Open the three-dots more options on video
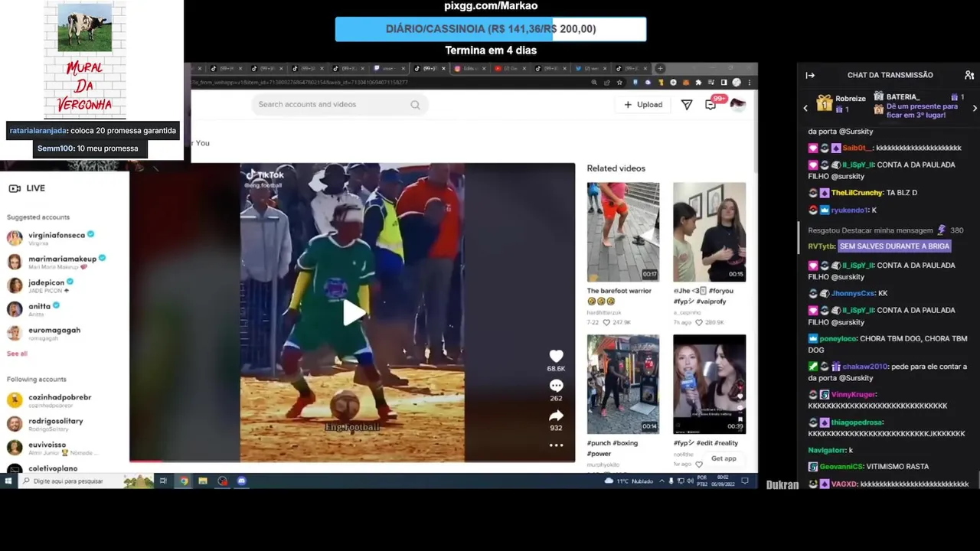 (x=556, y=445)
